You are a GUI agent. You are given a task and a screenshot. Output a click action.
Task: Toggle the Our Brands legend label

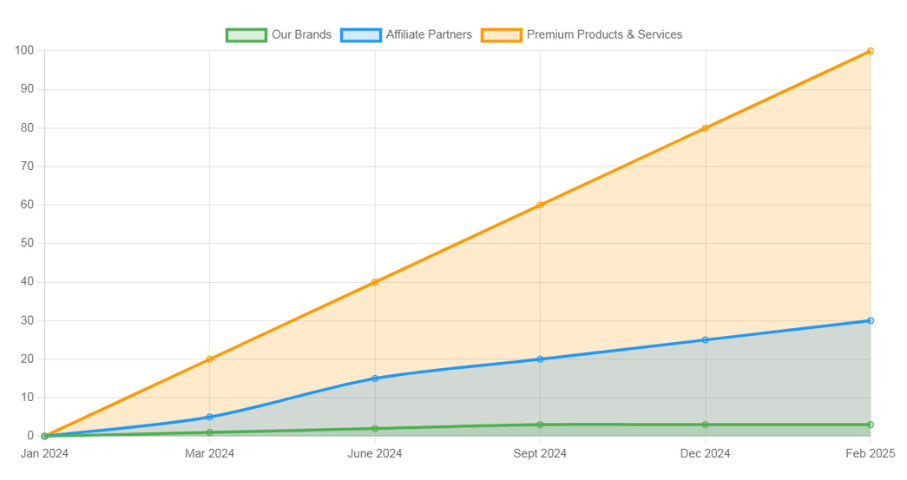point(301,35)
